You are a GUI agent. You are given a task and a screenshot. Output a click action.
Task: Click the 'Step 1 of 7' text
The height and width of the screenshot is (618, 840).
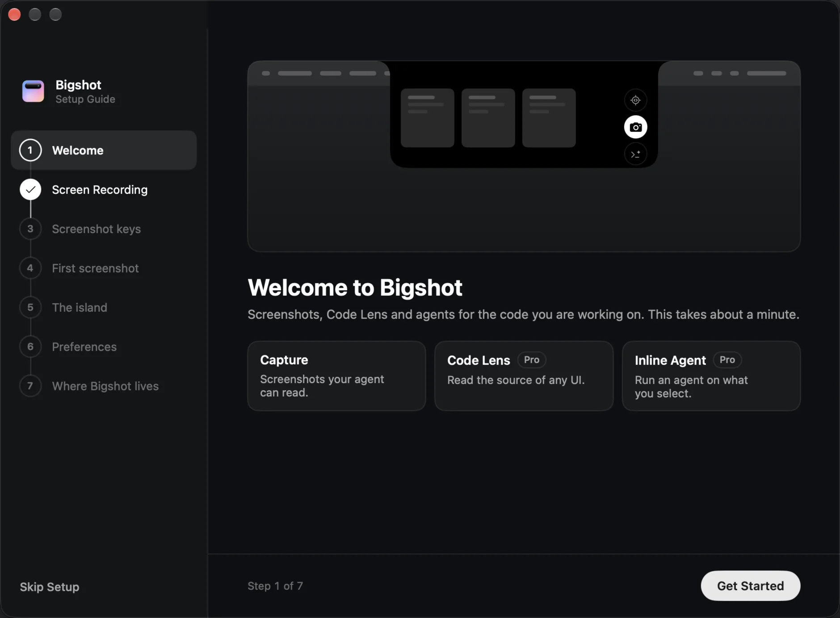pos(275,586)
